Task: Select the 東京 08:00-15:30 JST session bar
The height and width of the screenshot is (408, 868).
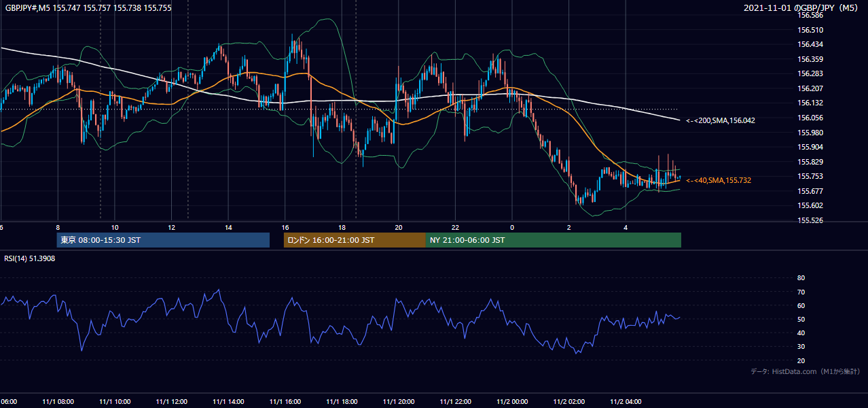Action: click(x=163, y=240)
